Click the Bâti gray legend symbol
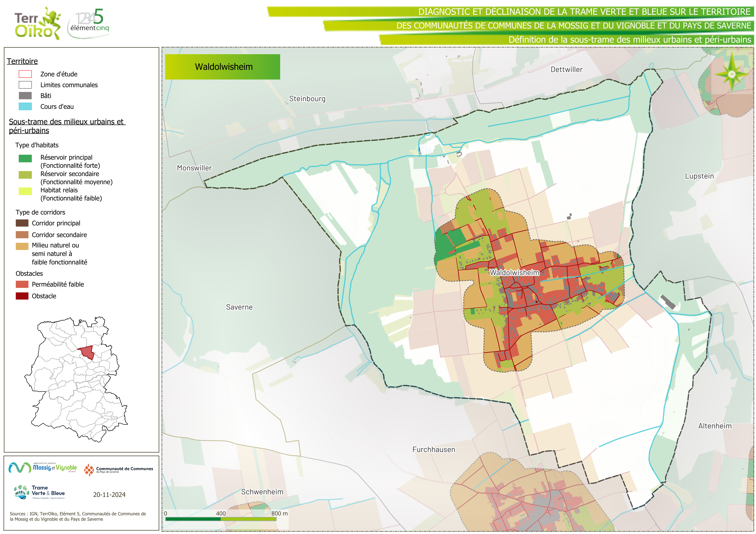Screen dimensions: 756x534 (x=25, y=96)
